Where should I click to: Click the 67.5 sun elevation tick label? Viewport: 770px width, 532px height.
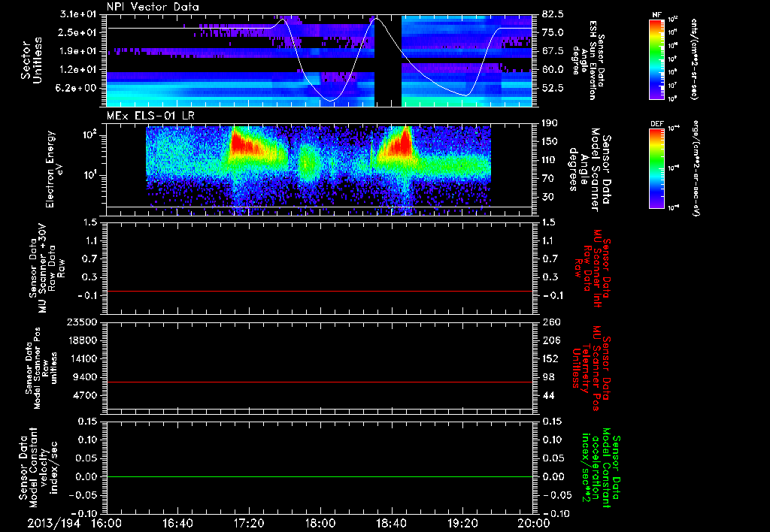pos(553,51)
